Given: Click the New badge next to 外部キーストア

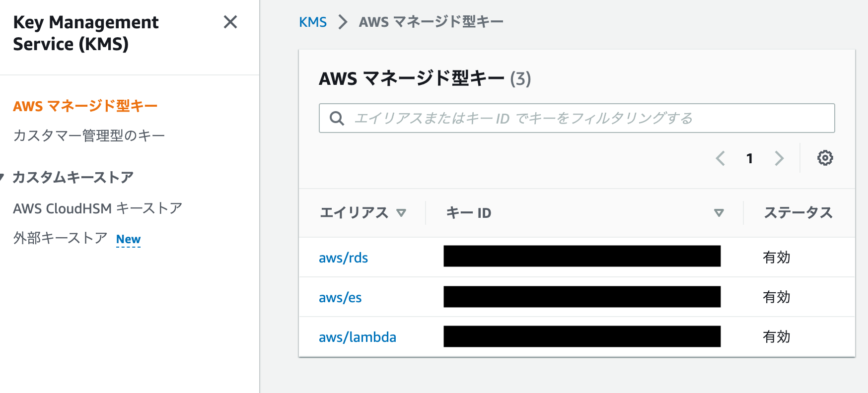Looking at the screenshot, I should (x=128, y=239).
